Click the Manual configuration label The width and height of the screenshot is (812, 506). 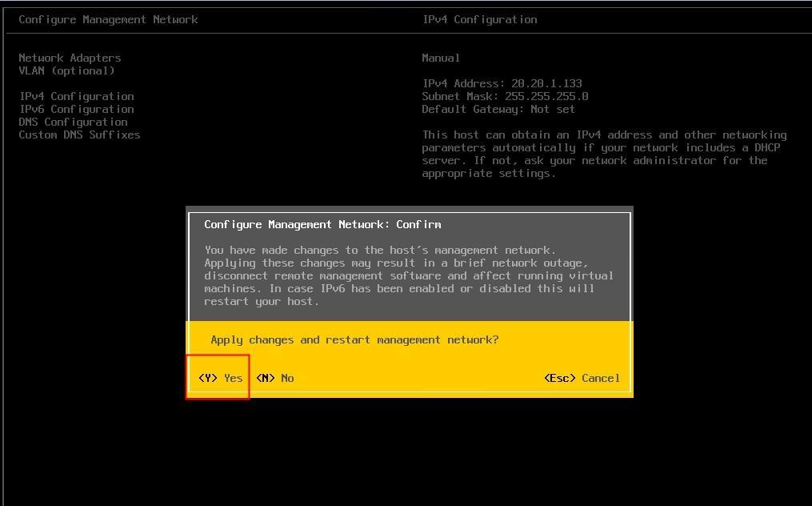pyautogui.click(x=441, y=58)
